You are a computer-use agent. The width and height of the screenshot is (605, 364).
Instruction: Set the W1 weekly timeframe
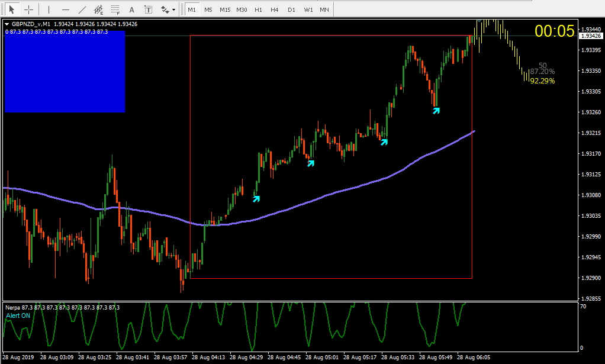pos(308,9)
